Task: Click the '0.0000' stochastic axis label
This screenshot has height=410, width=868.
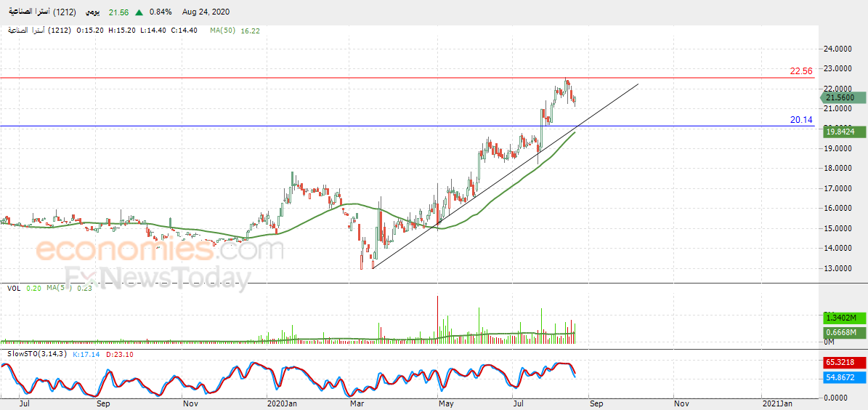Action: click(x=837, y=397)
